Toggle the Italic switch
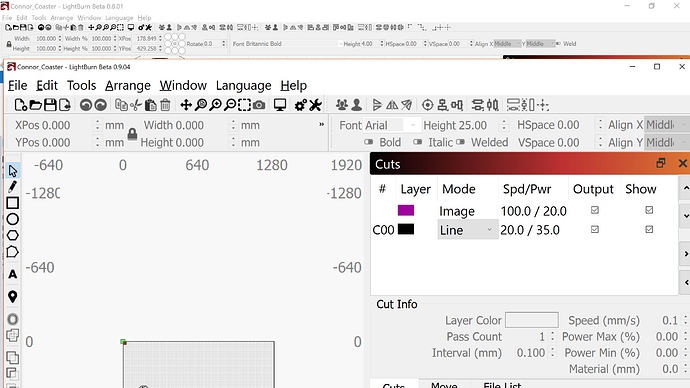This screenshot has height=388, width=690. [x=418, y=142]
